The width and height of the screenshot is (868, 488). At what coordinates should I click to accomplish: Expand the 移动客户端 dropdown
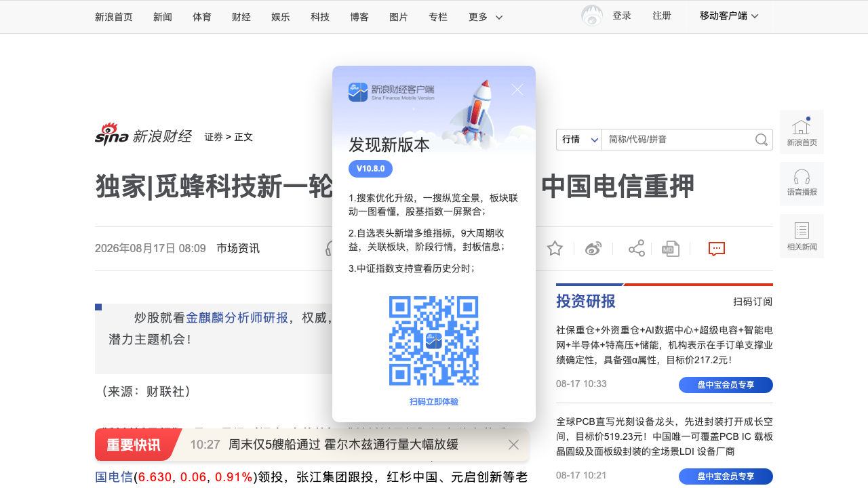tap(729, 16)
